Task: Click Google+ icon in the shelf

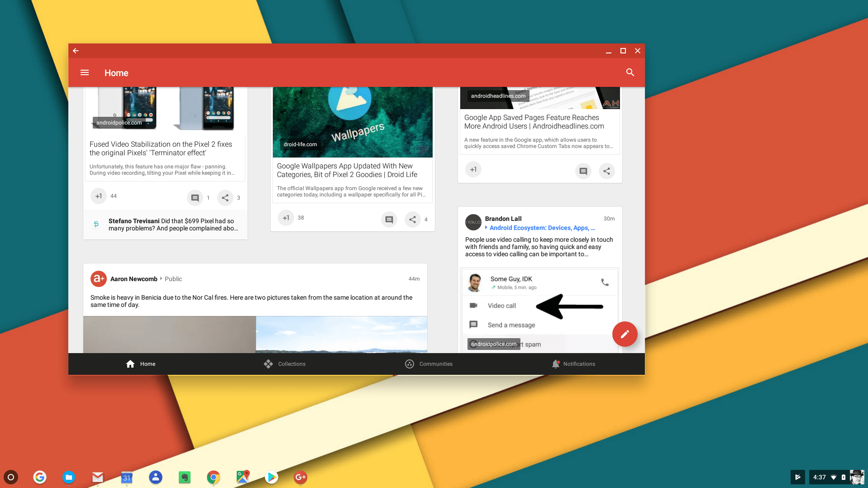Action: coord(300,477)
